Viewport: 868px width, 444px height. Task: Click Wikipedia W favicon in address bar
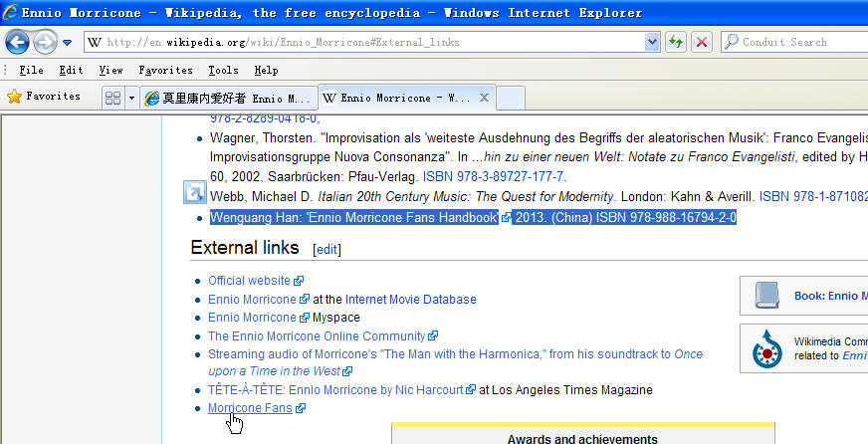pos(95,42)
